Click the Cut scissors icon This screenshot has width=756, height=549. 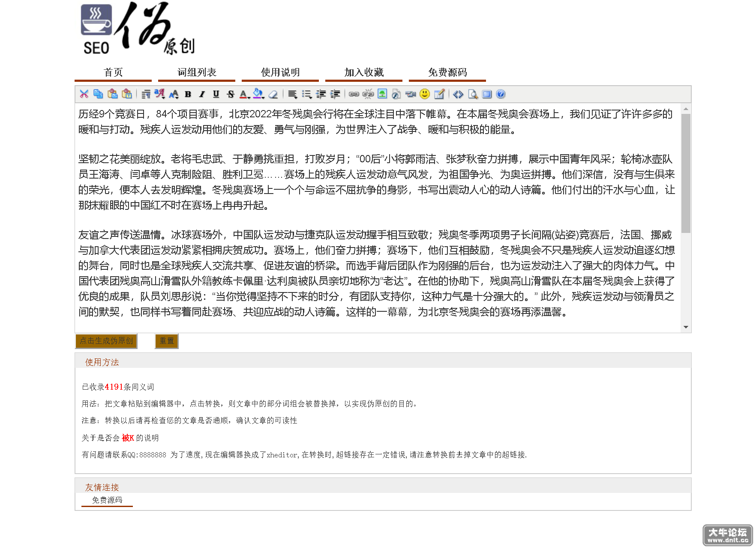click(x=84, y=94)
